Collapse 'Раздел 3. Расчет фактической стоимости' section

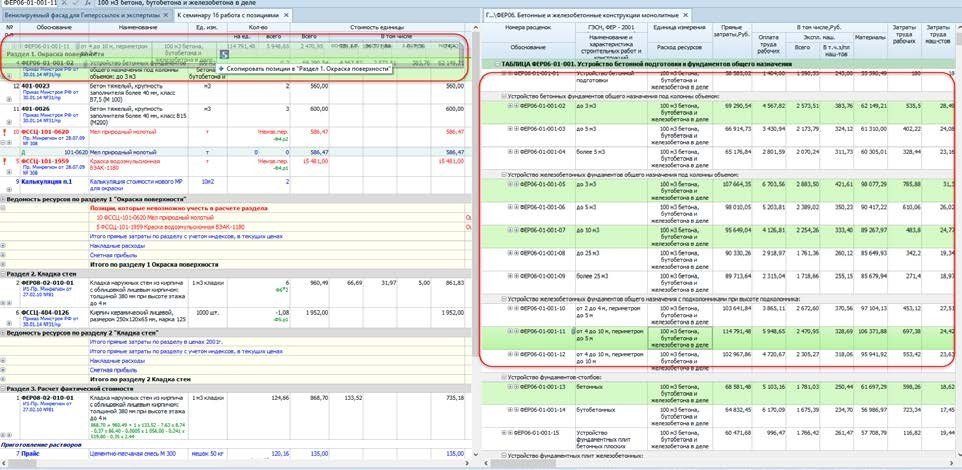[3, 388]
